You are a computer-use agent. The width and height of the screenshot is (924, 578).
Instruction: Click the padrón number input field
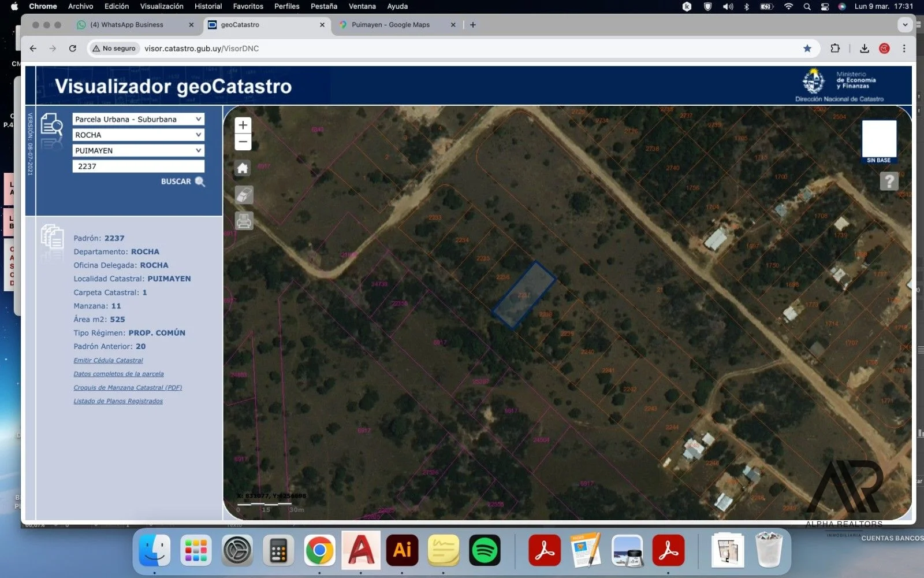[138, 166]
